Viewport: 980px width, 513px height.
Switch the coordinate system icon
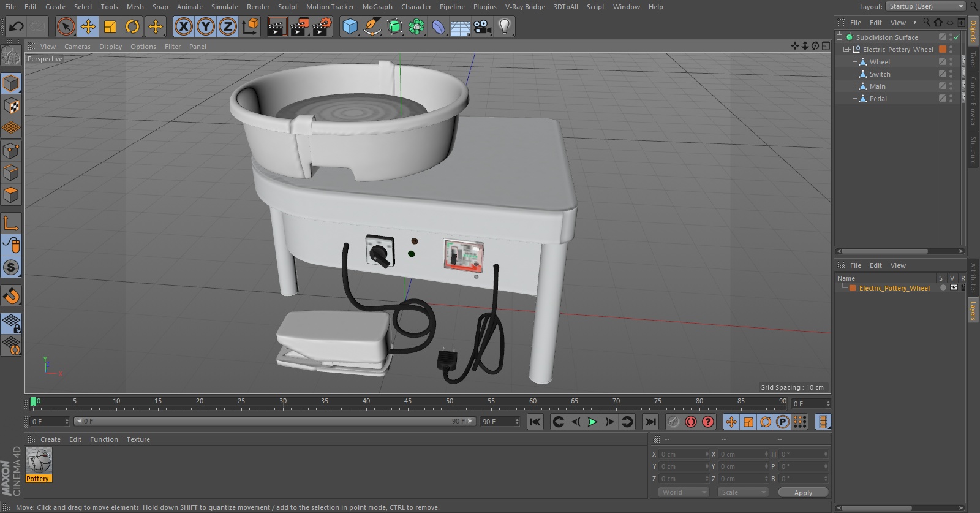click(x=251, y=26)
